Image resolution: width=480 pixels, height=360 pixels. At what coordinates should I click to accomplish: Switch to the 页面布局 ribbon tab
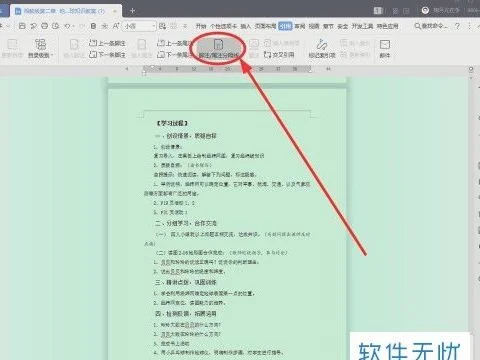point(265,26)
